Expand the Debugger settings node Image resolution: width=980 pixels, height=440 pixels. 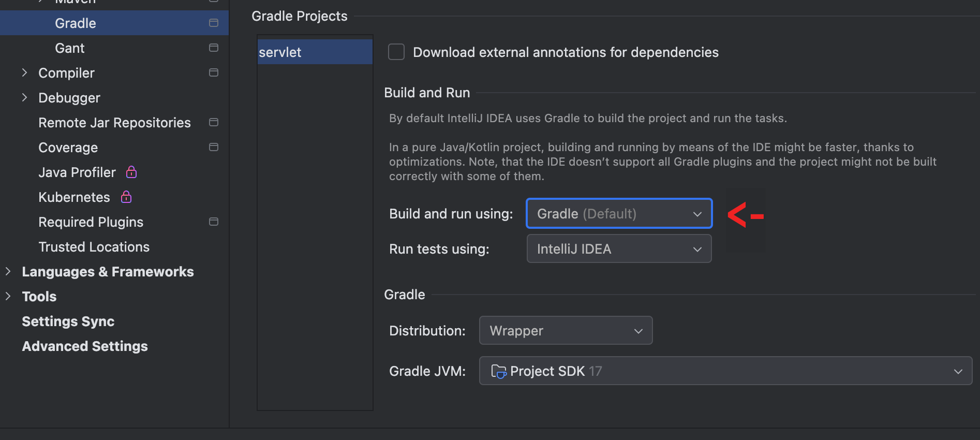(24, 97)
